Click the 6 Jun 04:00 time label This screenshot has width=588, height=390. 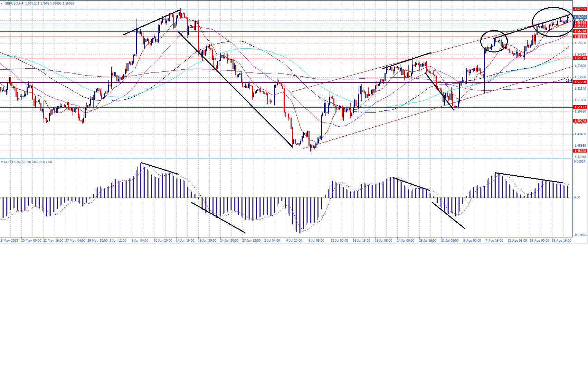(x=140, y=241)
